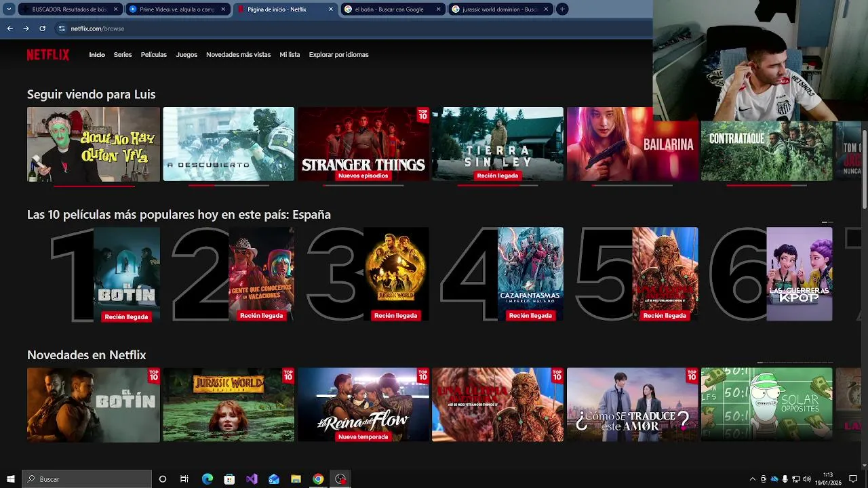Show hidden system tray icons
This screenshot has height=488, width=868.
(752, 479)
